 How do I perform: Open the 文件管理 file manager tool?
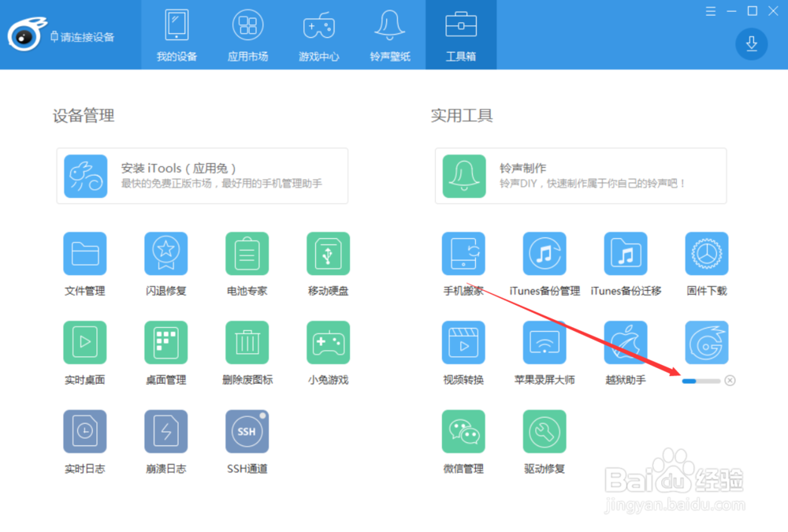coord(84,253)
